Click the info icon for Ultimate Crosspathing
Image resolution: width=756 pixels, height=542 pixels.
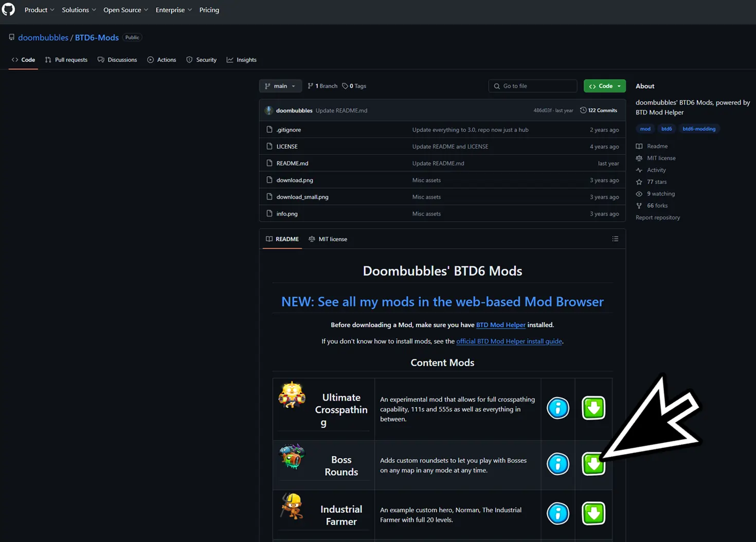click(x=558, y=408)
